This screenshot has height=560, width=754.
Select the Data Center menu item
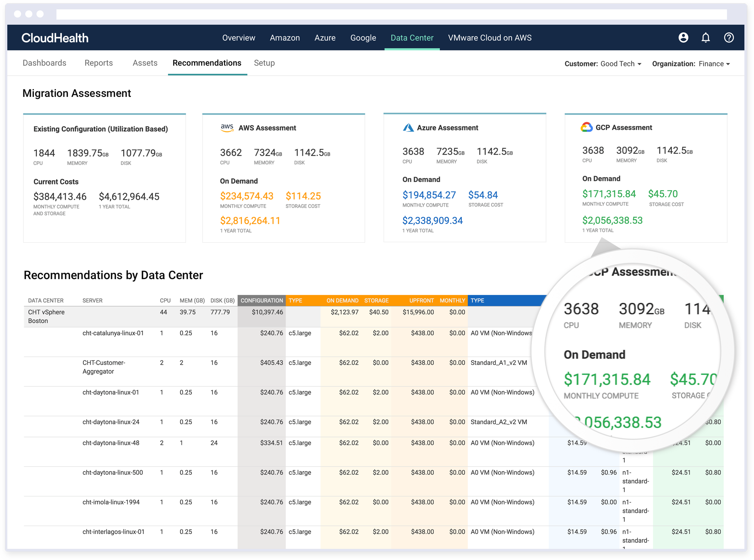412,38
